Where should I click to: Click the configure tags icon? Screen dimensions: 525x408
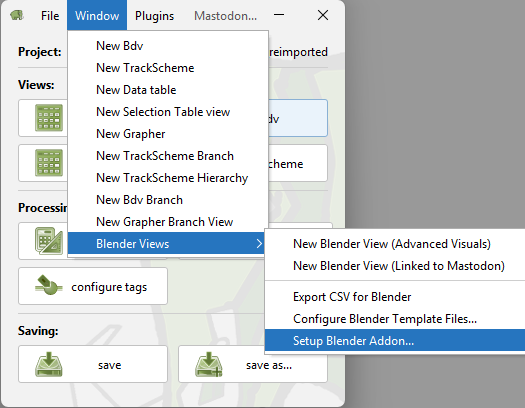[x=49, y=285]
